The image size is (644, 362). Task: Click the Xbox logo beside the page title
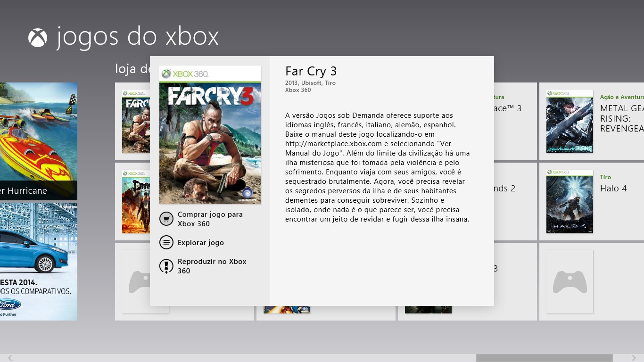[x=38, y=38]
